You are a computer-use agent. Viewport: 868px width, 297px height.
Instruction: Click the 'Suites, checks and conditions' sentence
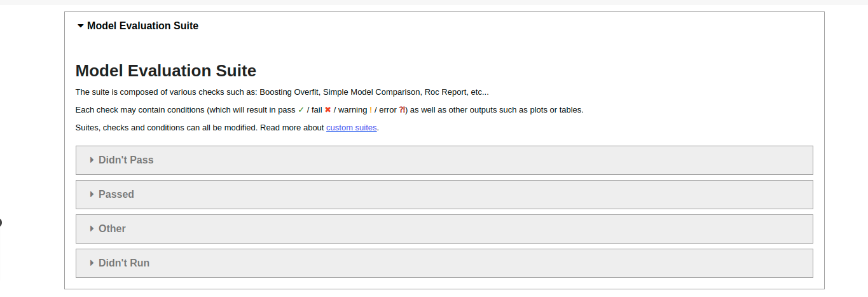(166, 127)
